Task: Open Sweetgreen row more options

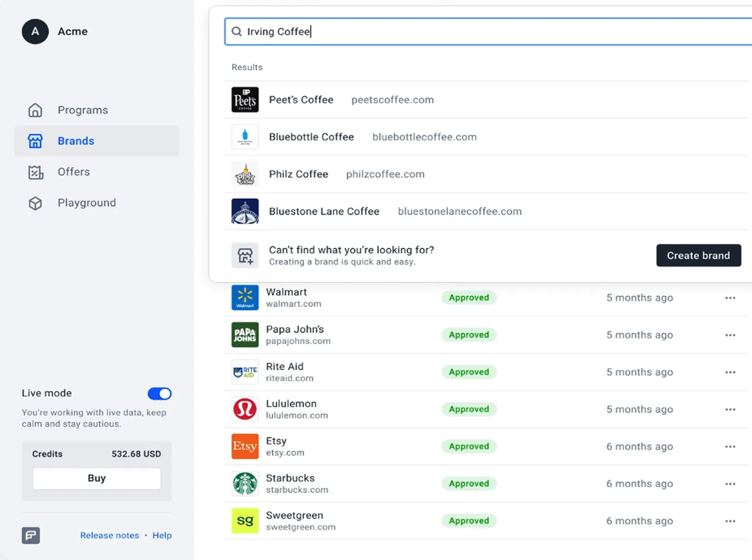Action: pos(730,521)
